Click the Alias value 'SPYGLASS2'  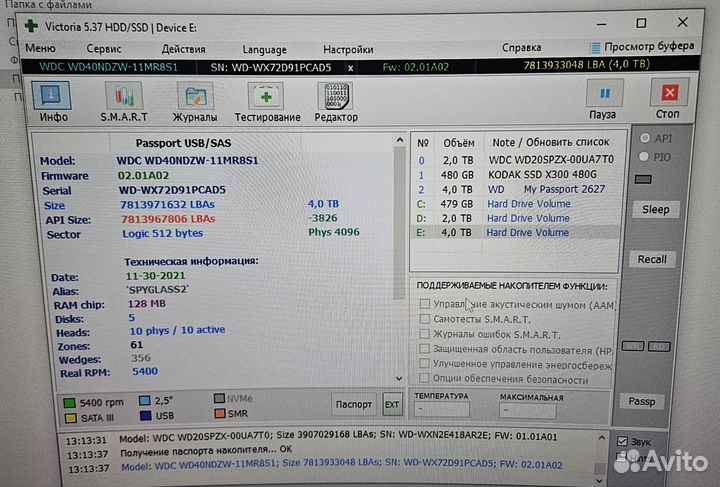coord(158,290)
